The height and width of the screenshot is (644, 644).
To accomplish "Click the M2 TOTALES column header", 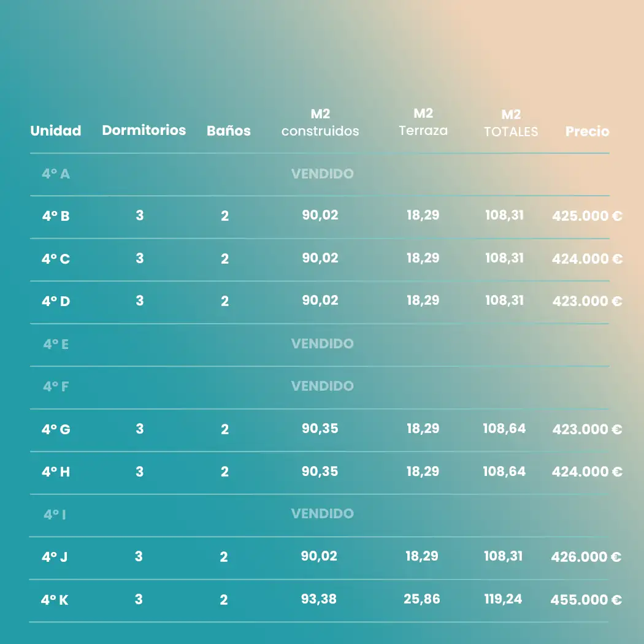I will (511, 123).
